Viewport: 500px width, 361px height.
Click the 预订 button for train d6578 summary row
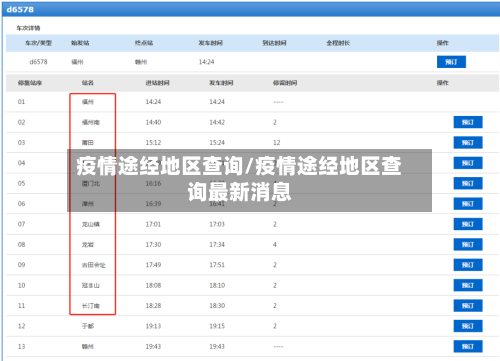pos(451,62)
